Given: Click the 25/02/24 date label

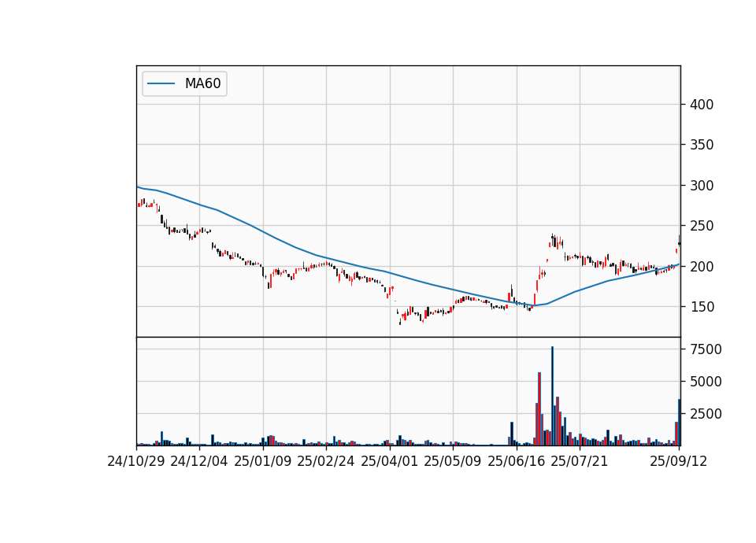Looking at the screenshot, I should 326,461.
